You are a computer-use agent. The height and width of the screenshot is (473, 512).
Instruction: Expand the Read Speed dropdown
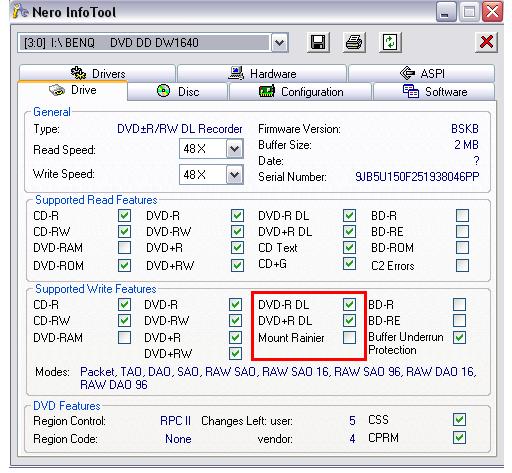coord(235,149)
